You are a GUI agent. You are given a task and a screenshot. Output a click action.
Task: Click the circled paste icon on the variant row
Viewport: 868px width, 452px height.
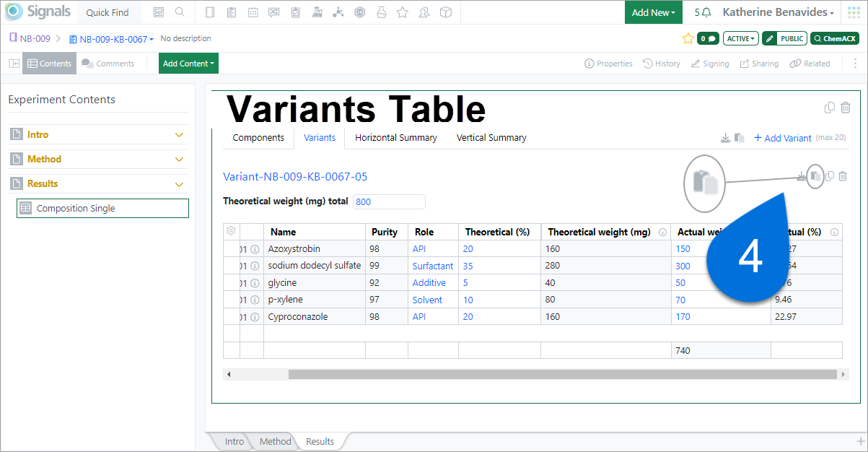point(815,176)
